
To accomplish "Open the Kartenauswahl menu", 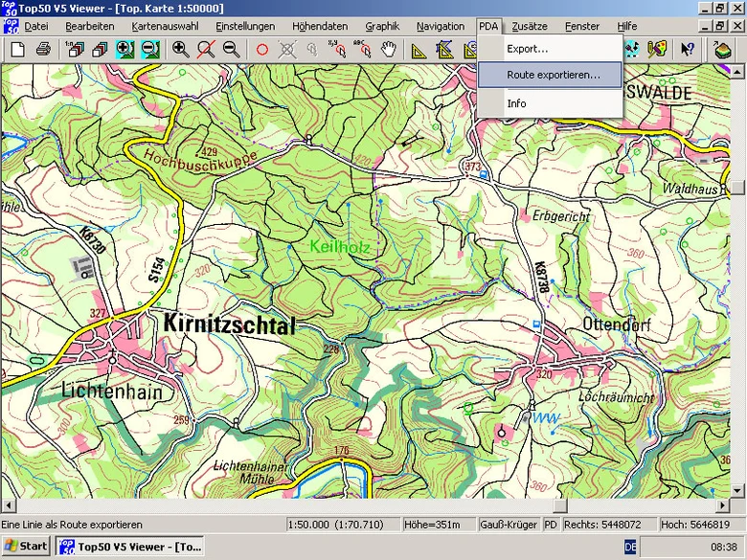I will (165, 26).
